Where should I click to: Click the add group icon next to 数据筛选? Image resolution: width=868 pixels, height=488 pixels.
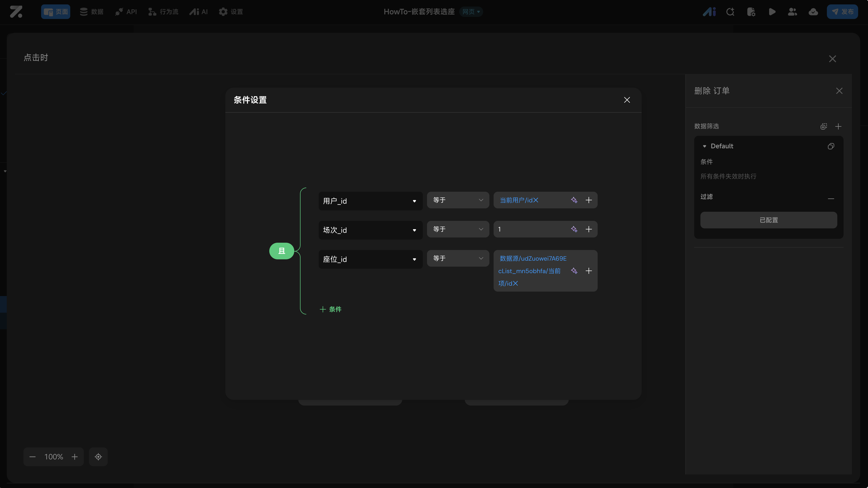click(824, 126)
